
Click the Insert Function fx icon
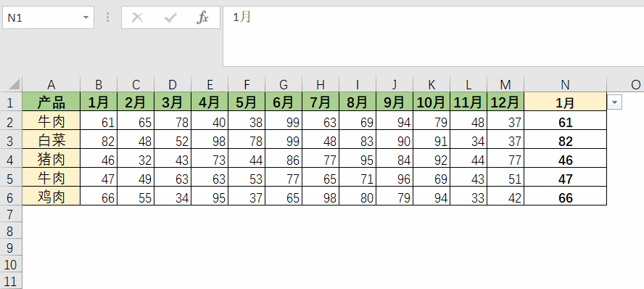coord(202,17)
